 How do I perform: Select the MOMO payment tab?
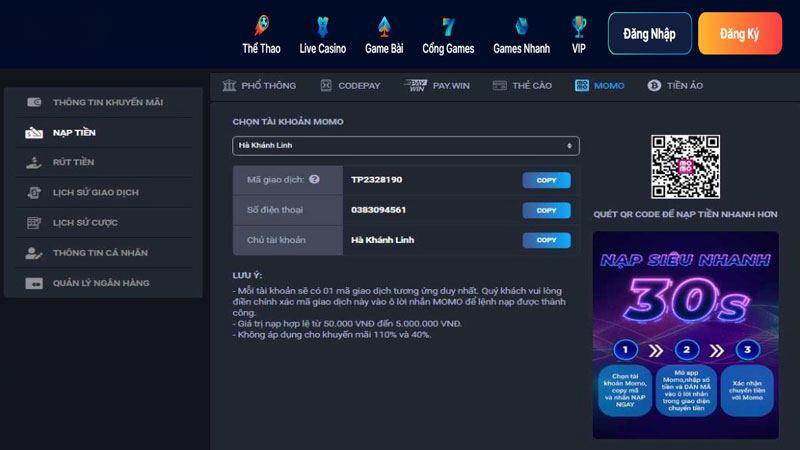tap(599, 86)
